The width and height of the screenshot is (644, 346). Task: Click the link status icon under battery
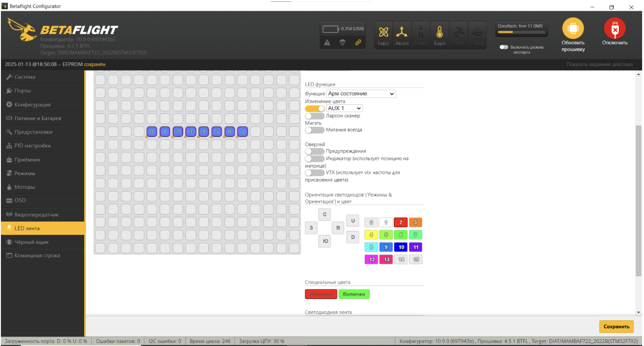(x=358, y=42)
